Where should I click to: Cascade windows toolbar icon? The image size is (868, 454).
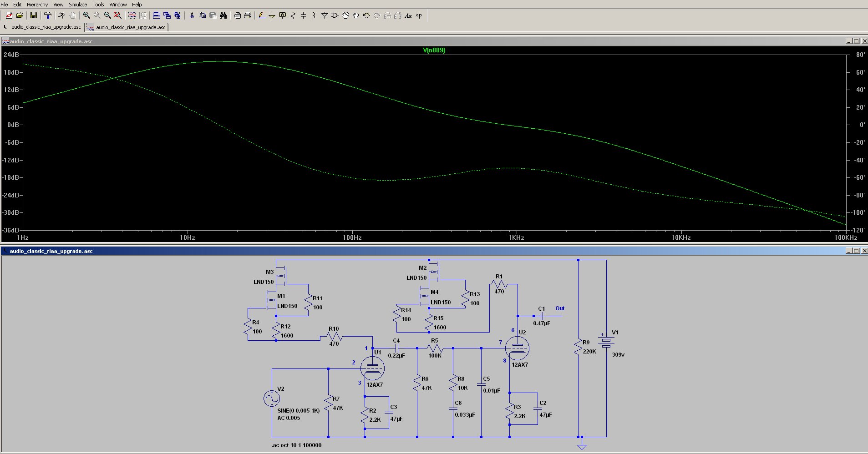click(167, 15)
